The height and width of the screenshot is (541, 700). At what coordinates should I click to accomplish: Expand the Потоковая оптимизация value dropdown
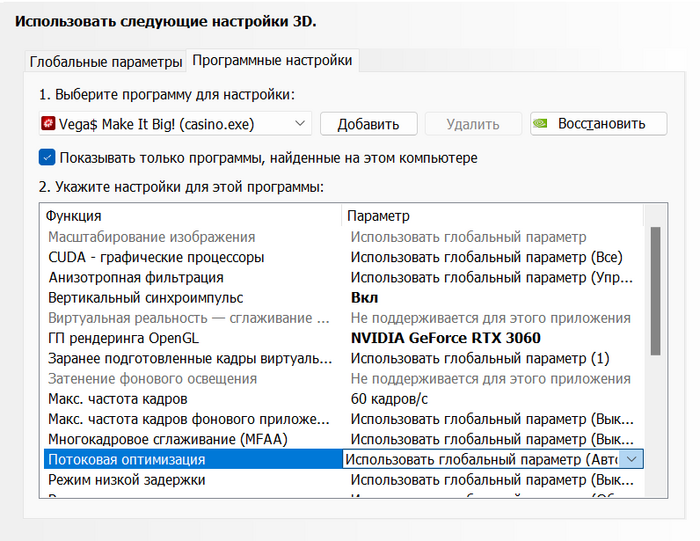click(631, 459)
